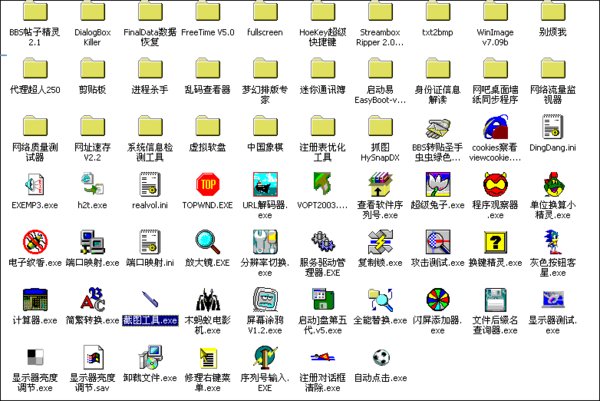The image size is (600, 401).
Task: Click 换键精灵.exe yellow question icon
Action: (x=495, y=242)
